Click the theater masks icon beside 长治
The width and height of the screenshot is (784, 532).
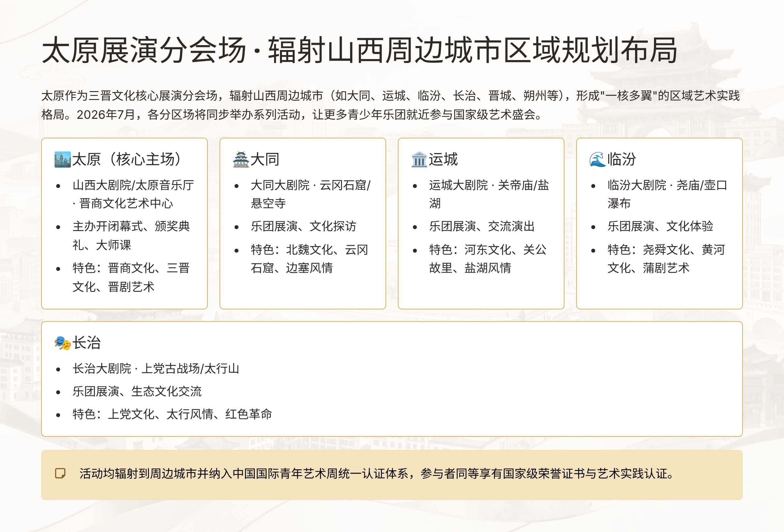click(x=62, y=343)
